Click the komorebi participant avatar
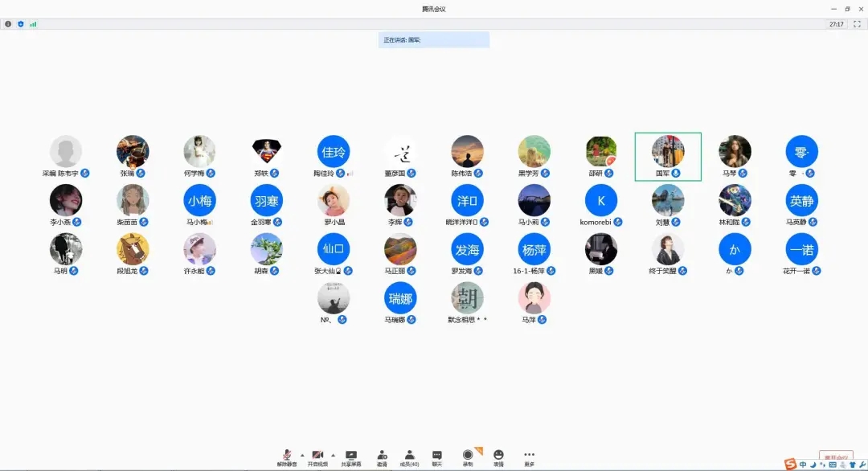Screen dimensions: 868x471 point(601,201)
